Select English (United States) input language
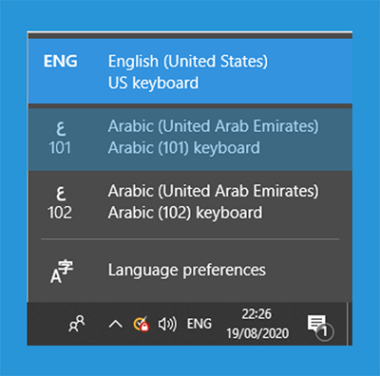 190,71
